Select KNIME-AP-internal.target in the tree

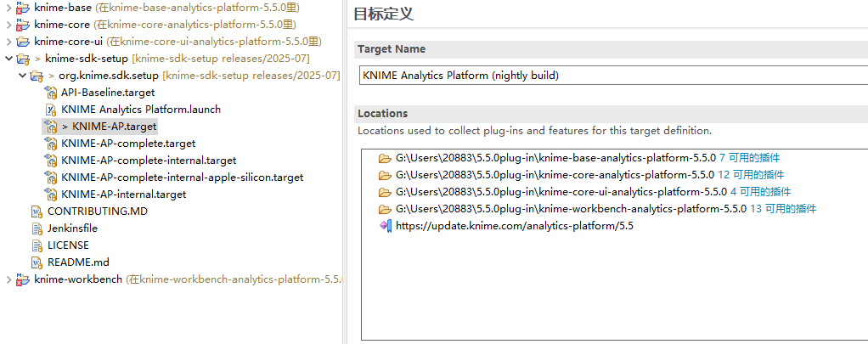click(124, 195)
